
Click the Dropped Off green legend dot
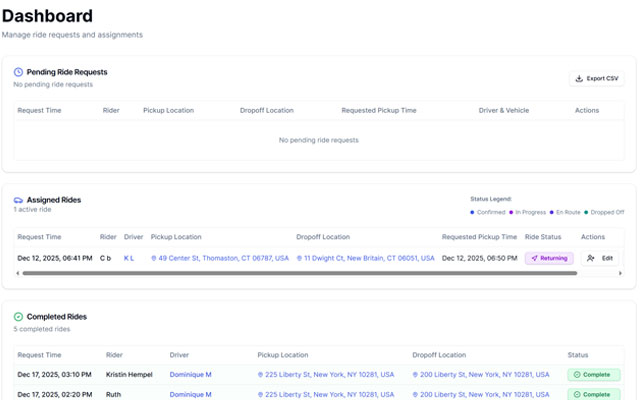pyautogui.click(x=586, y=212)
